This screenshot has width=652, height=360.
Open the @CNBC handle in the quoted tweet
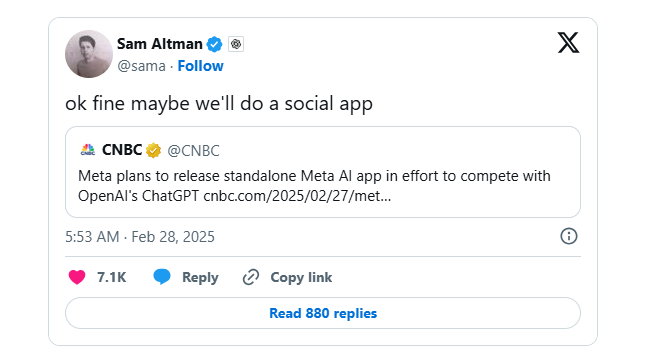click(193, 150)
